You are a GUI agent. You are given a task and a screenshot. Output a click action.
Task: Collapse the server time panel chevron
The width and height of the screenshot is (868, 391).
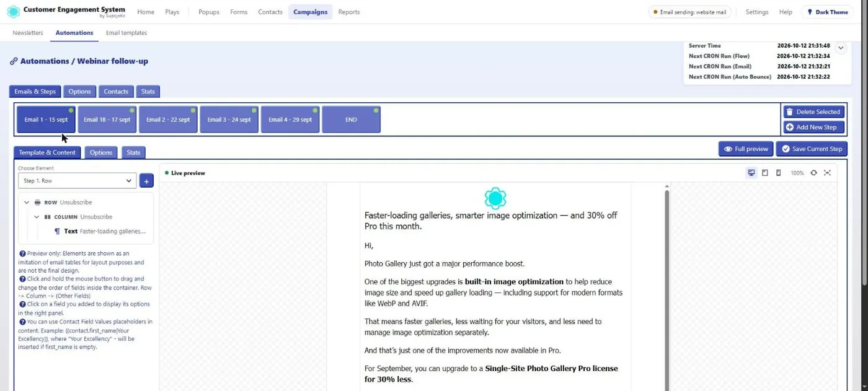coord(841,48)
